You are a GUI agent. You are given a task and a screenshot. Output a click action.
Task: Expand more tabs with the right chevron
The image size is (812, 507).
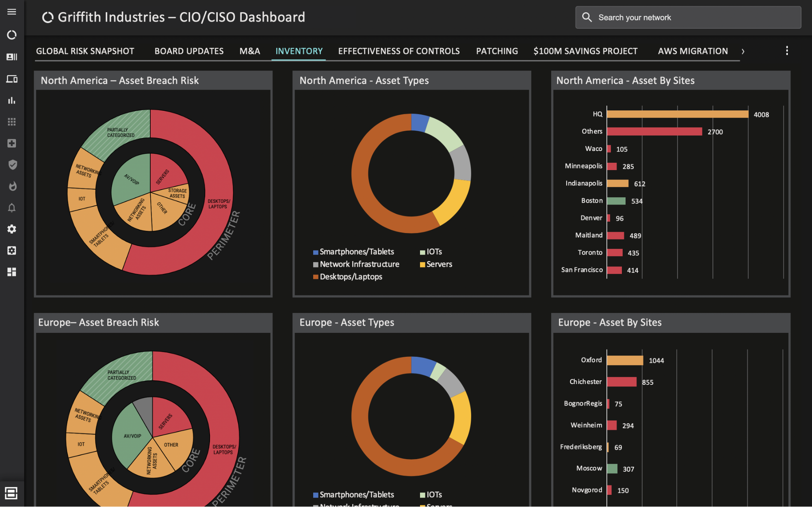[x=743, y=51]
